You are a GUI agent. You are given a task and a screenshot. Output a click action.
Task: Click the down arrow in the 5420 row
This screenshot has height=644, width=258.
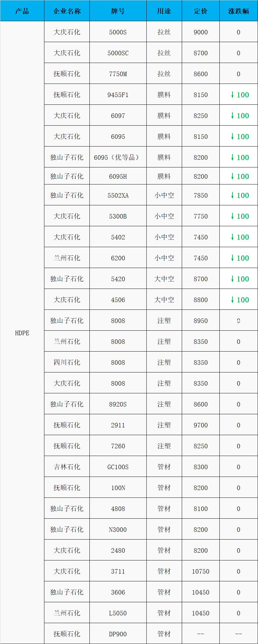(x=232, y=279)
